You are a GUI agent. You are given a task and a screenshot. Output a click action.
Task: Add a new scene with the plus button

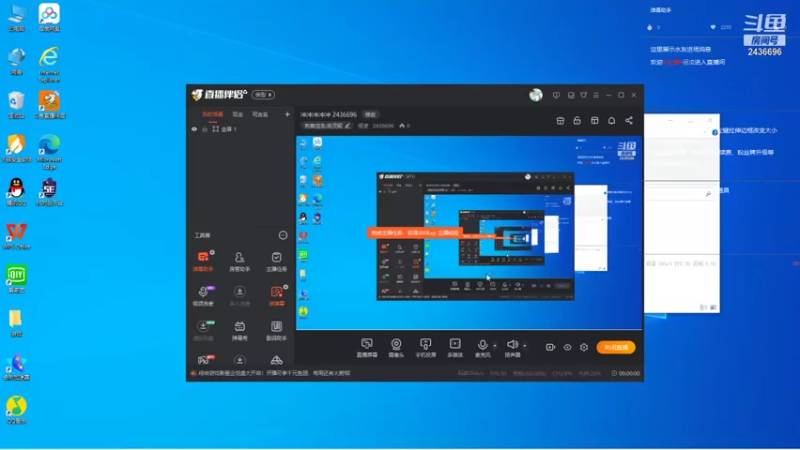287,114
